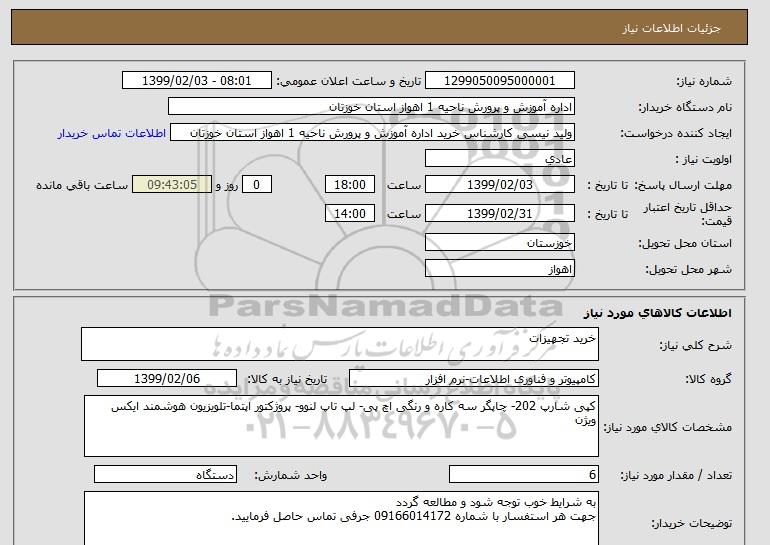Click the buyer notes text area
This screenshot has width=770, height=545.
pyautogui.click(x=341, y=518)
